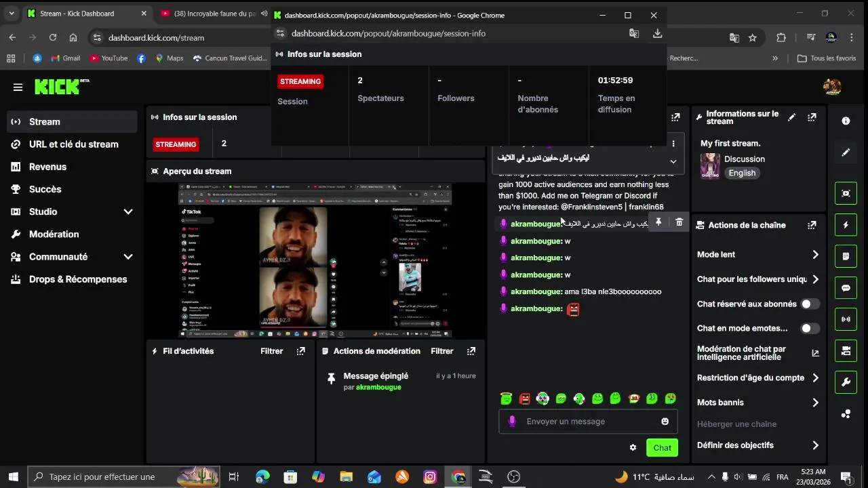
Task: Expand the Studio sidebar section
Action: (128, 212)
